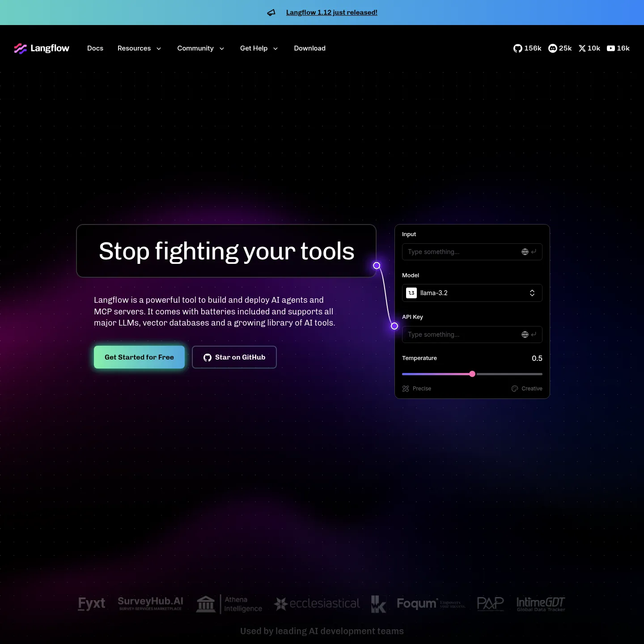The image size is (644, 644).
Task: Click the Input text field
Action: pos(472,252)
